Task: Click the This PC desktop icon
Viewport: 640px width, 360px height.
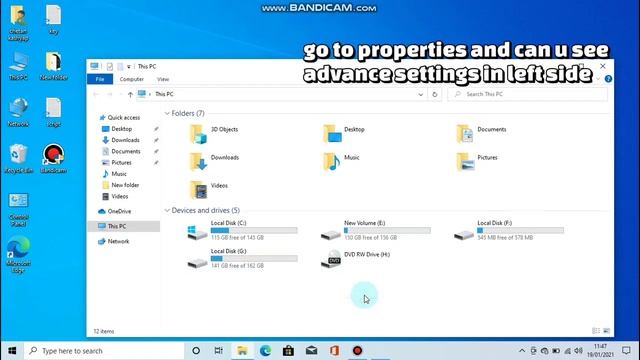Action: pyautogui.click(x=18, y=66)
